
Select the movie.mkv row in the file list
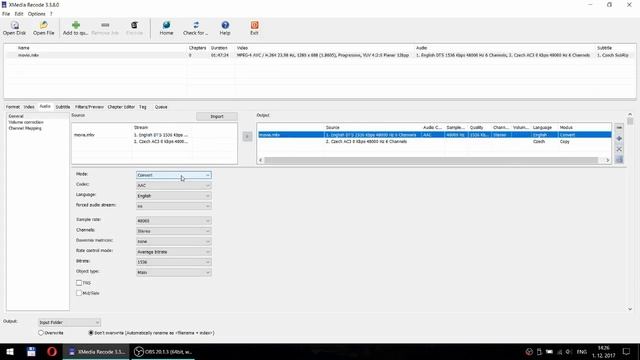(320, 55)
